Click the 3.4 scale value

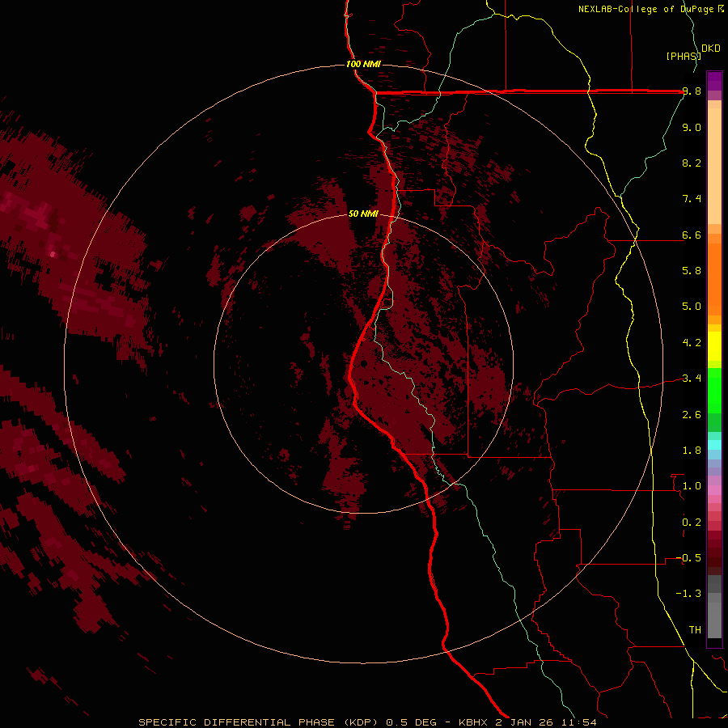click(x=692, y=379)
